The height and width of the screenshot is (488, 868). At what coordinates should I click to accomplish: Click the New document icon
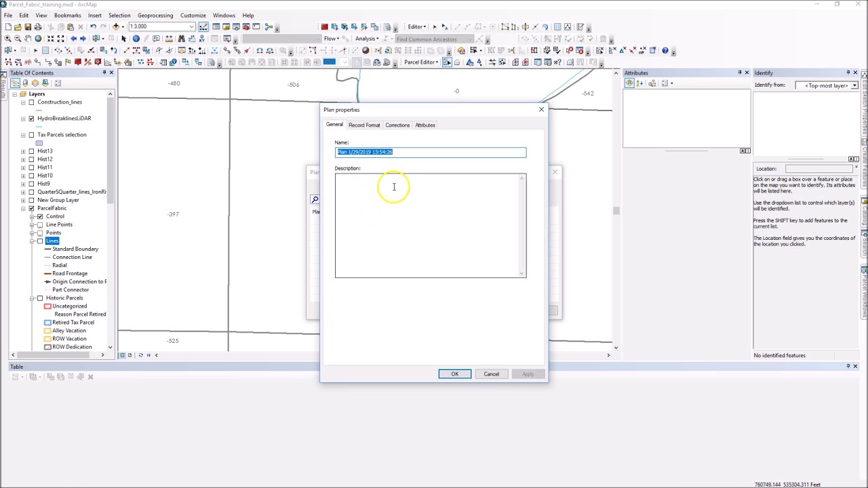(x=8, y=26)
